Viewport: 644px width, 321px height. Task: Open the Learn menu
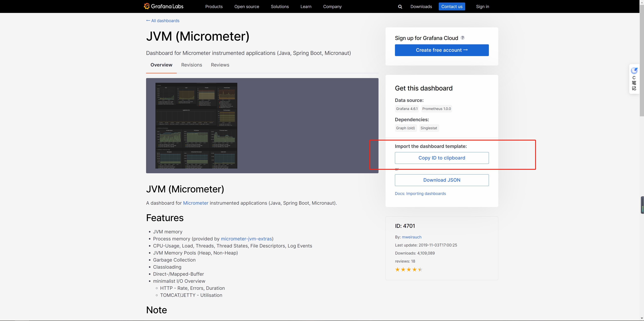pos(306,7)
